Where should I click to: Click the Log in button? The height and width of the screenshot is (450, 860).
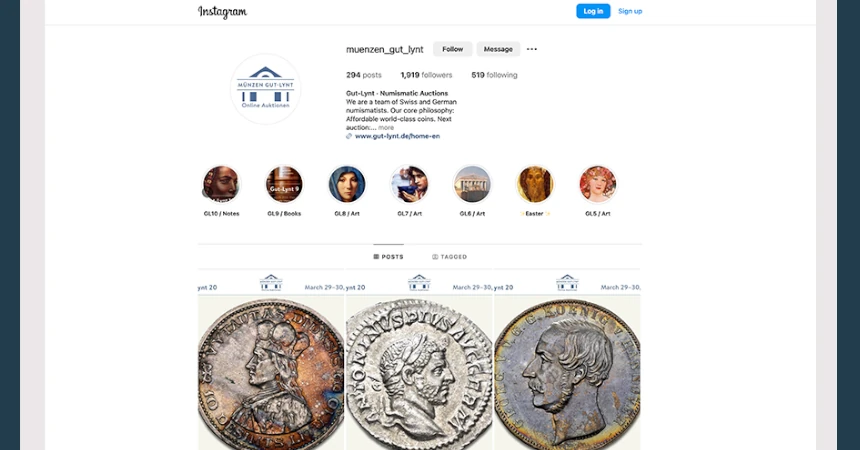(x=593, y=11)
